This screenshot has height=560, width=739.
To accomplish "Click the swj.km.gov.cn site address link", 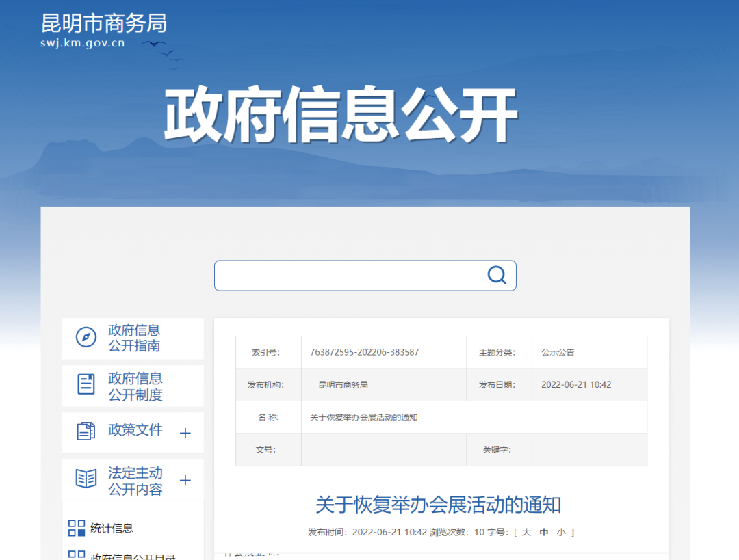I will click(83, 44).
